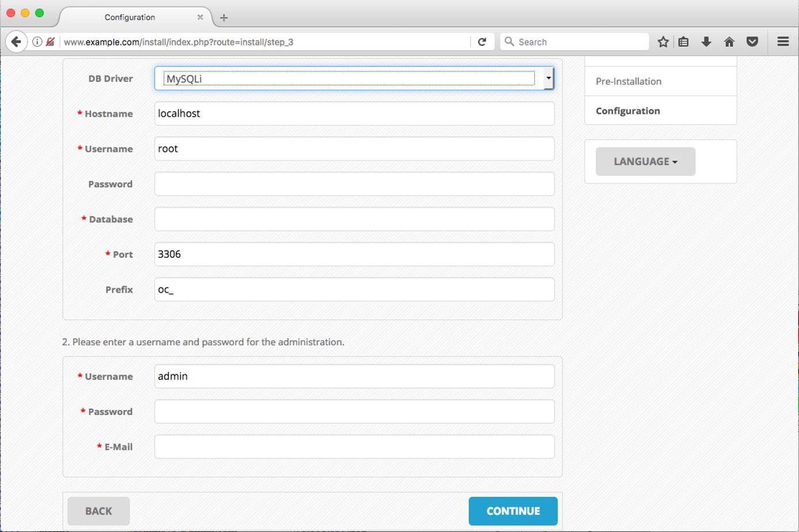Open a new browser tab with the plus
The width and height of the screenshot is (799, 532).
click(x=223, y=17)
